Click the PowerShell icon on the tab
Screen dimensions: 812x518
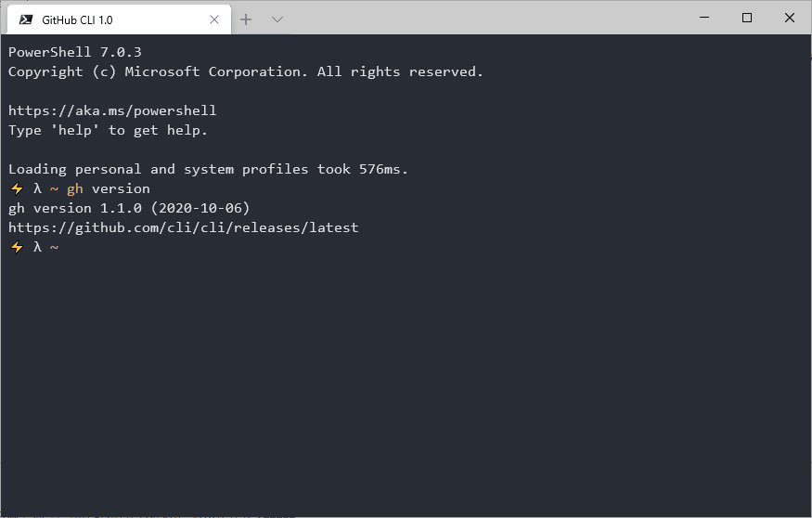(26, 19)
